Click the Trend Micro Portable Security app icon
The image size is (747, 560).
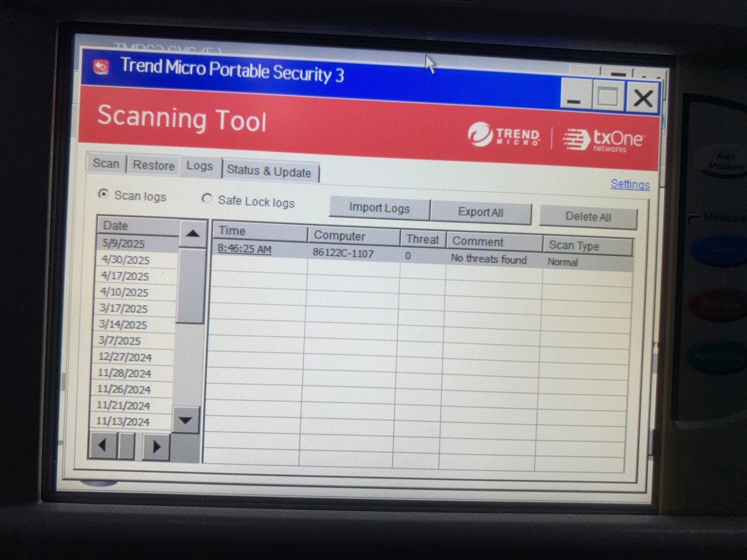point(101,67)
